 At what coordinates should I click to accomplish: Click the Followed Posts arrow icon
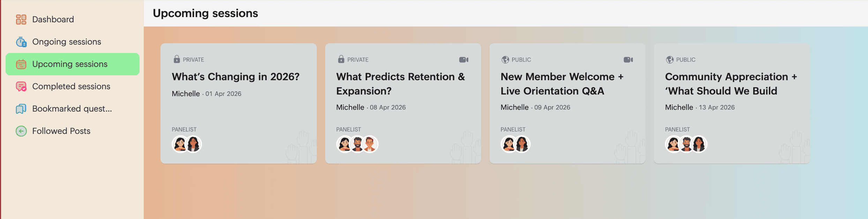[21, 131]
